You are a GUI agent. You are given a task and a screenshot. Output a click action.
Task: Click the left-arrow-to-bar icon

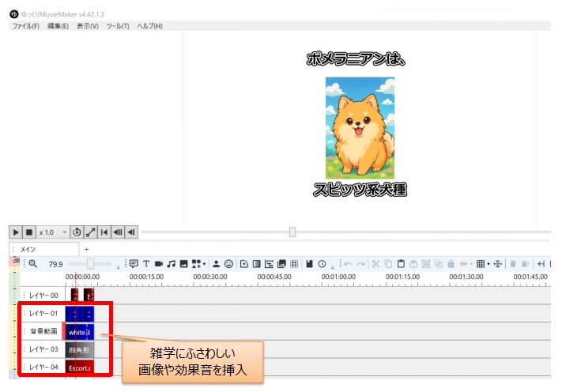[x=541, y=264]
